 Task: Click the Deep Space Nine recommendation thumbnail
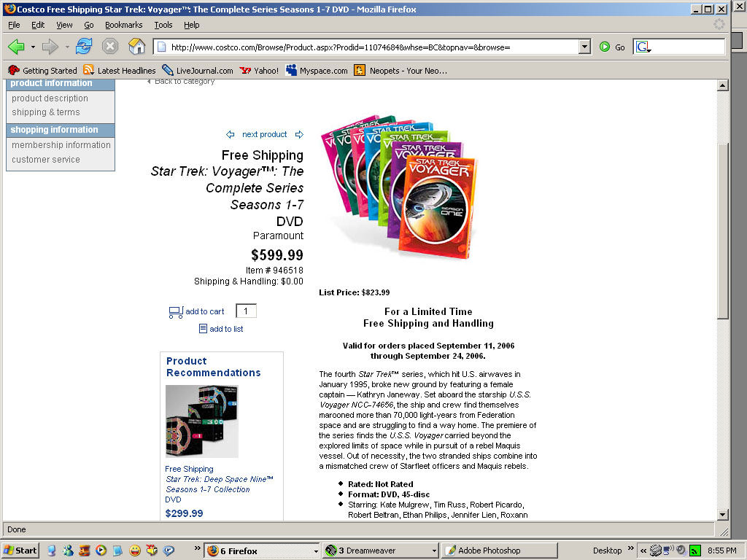(202, 421)
